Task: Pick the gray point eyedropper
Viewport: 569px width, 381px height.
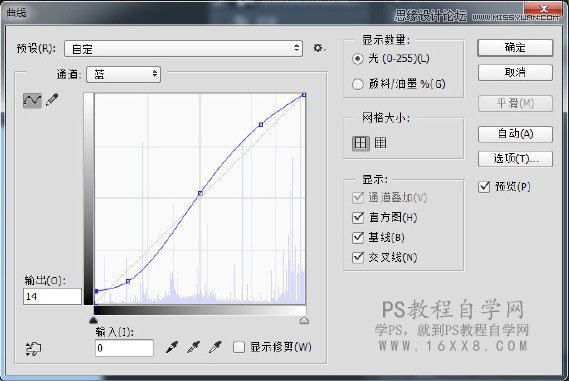Action: point(194,347)
